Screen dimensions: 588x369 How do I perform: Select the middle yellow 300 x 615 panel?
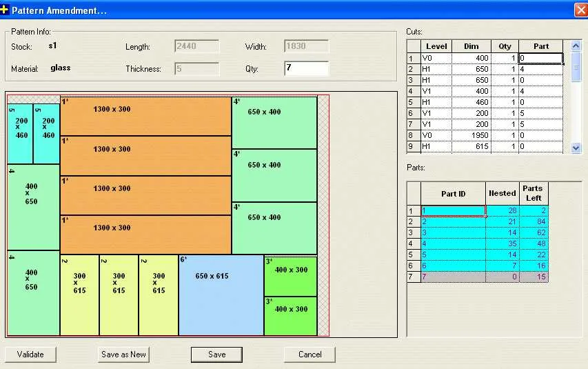(x=119, y=295)
